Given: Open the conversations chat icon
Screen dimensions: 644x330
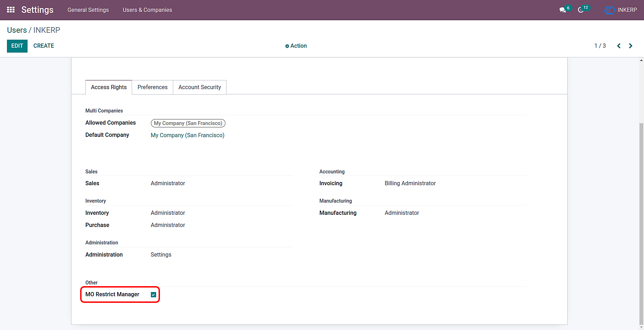Looking at the screenshot, I should (x=562, y=10).
